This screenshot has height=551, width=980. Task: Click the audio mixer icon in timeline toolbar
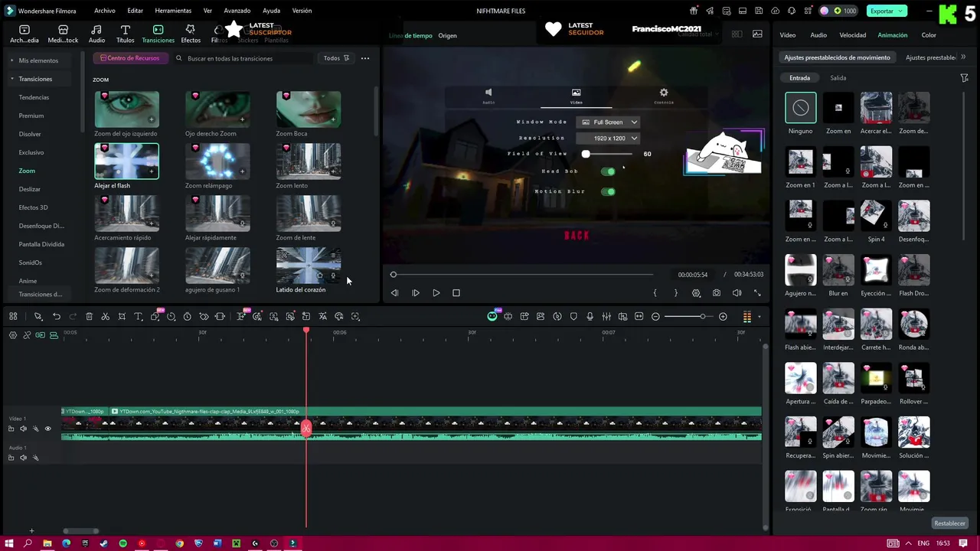click(606, 316)
